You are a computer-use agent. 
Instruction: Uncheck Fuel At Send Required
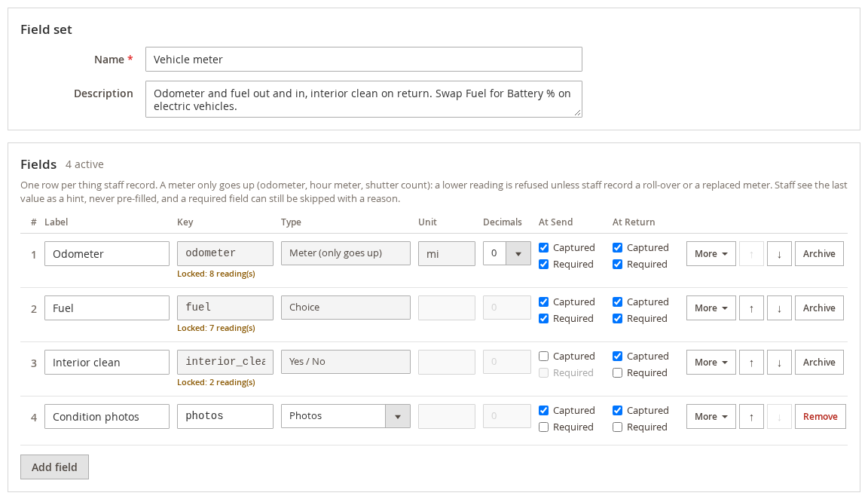(x=543, y=318)
